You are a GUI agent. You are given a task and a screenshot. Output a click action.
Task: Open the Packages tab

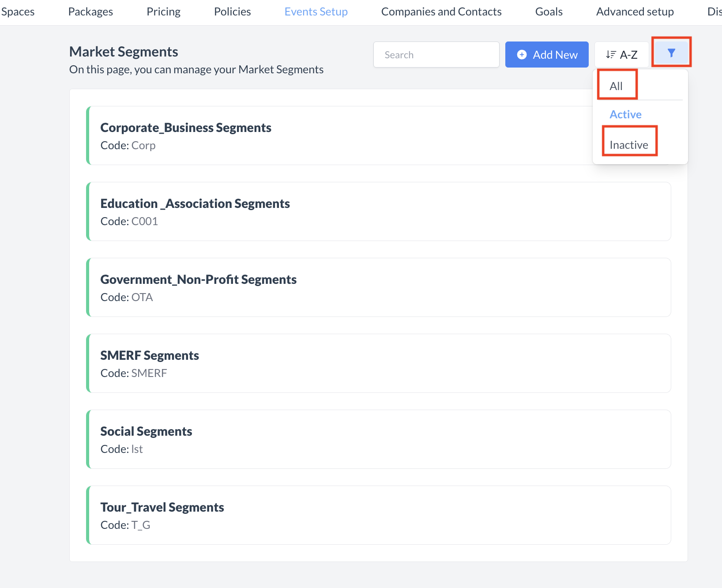(x=90, y=12)
